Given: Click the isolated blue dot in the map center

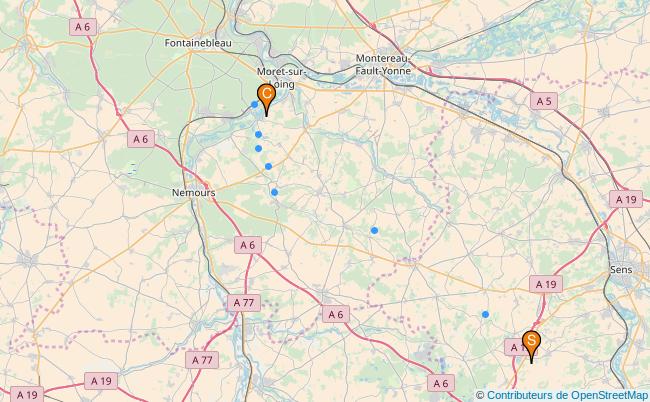Looking at the screenshot, I should pyautogui.click(x=374, y=230).
